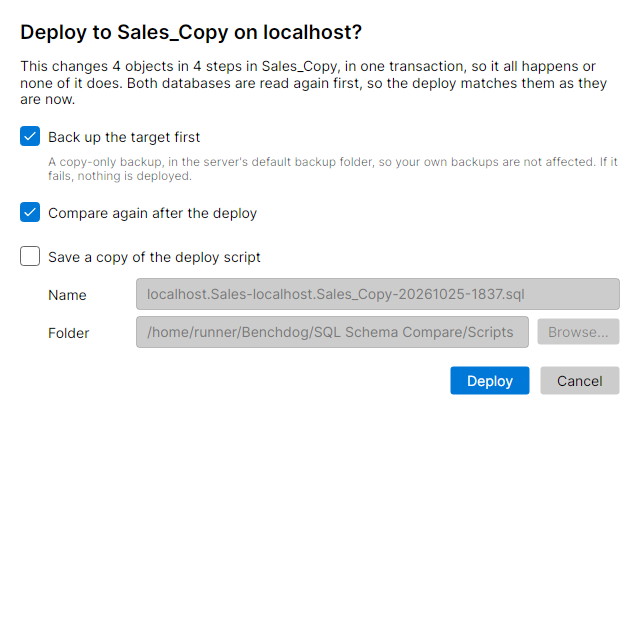
Task: Click the Name field label
Action: click(67, 295)
